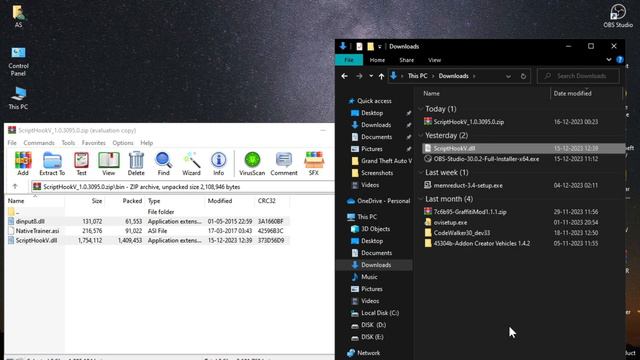Open Quick access in navigation pane

point(374,101)
